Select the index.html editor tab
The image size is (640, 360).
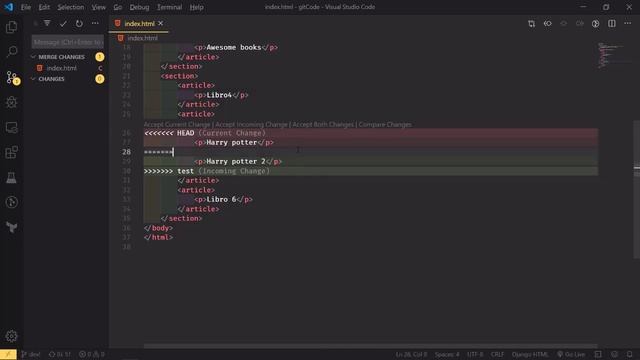139,24
